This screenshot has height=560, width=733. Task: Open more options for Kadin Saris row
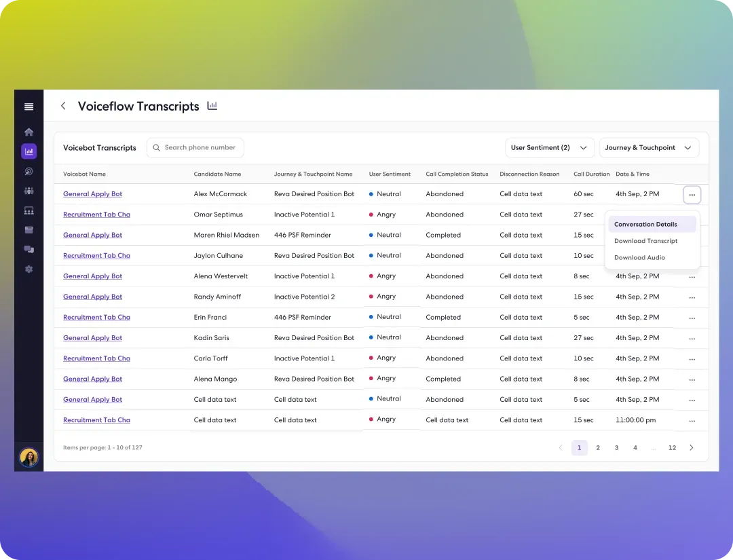click(x=692, y=339)
